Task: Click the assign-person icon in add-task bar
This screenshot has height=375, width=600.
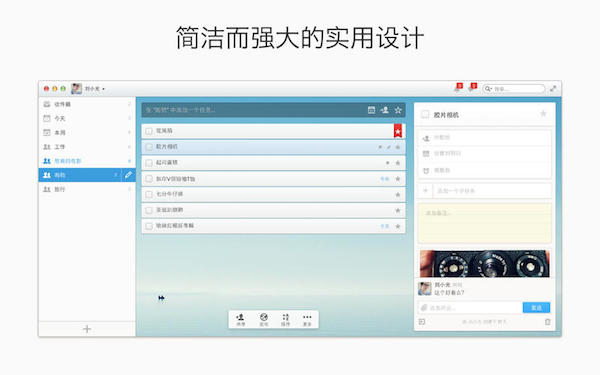Action: [x=385, y=110]
